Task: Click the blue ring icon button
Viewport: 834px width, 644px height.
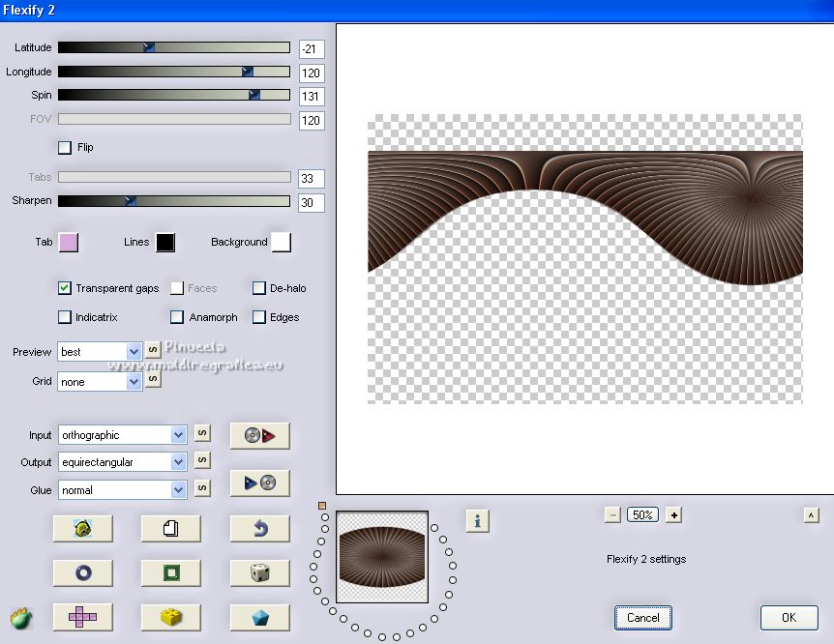Action: 83,572
